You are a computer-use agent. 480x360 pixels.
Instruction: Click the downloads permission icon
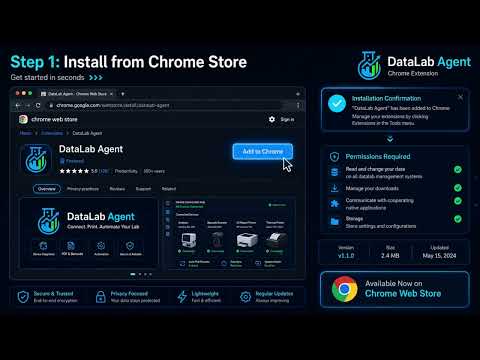pyautogui.click(x=334, y=188)
